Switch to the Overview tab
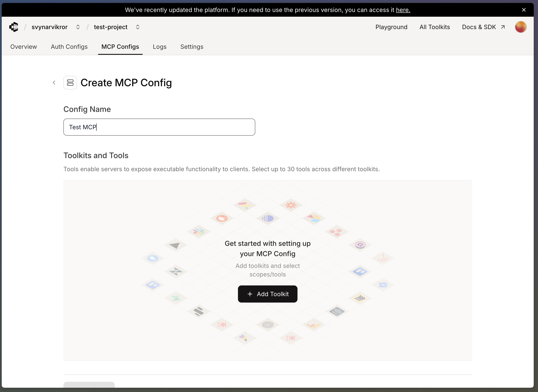The height and width of the screenshot is (392, 538). (24, 47)
